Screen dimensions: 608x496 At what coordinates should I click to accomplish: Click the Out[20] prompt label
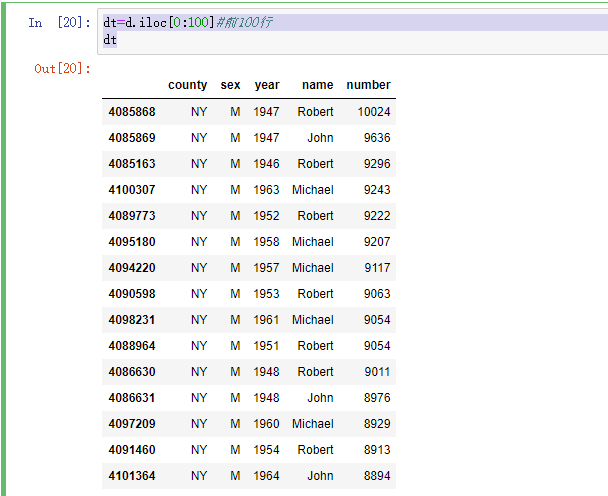62,69
